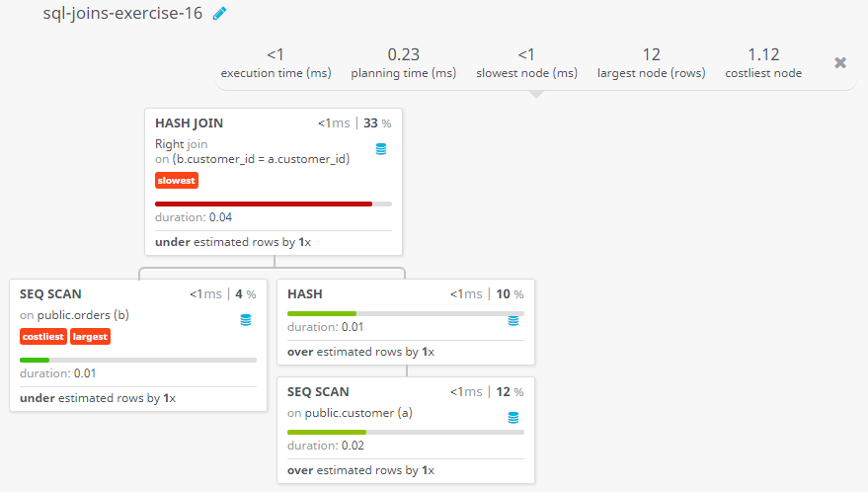Click the 'largest' tag on the orders scan
Viewport: 868px width, 492px height.
[x=90, y=337]
